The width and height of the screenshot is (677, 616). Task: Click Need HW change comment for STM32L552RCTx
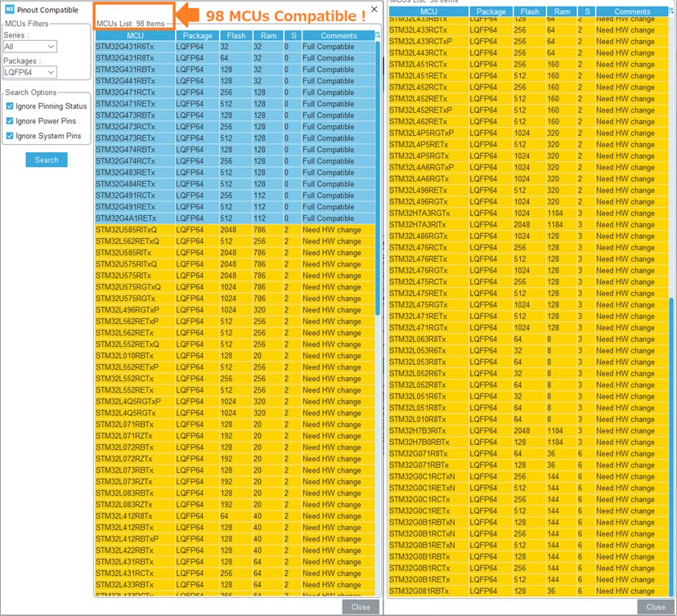pos(332,379)
